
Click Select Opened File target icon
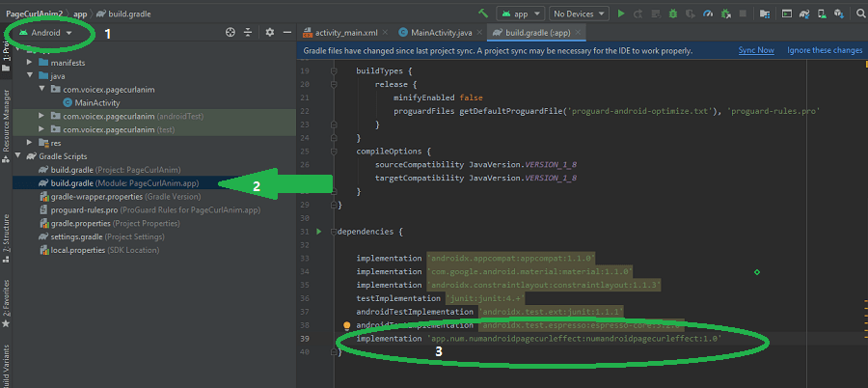click(x=231, y=33)
